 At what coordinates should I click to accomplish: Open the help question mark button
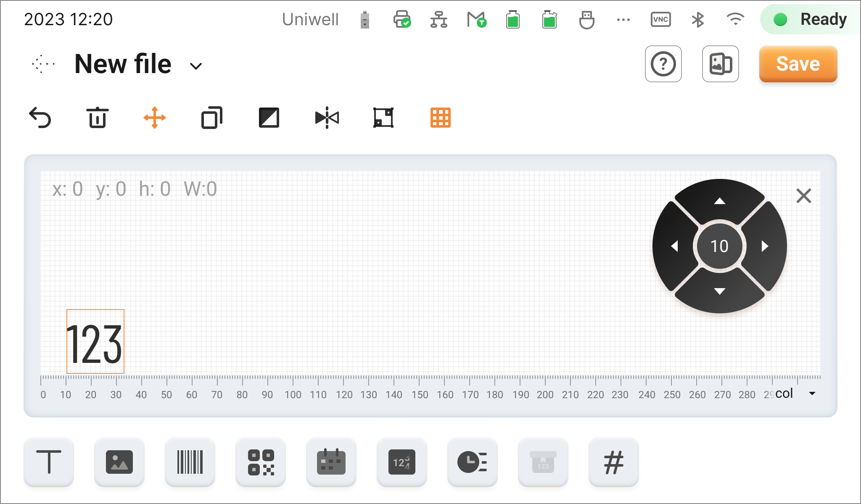coord(663,64)
